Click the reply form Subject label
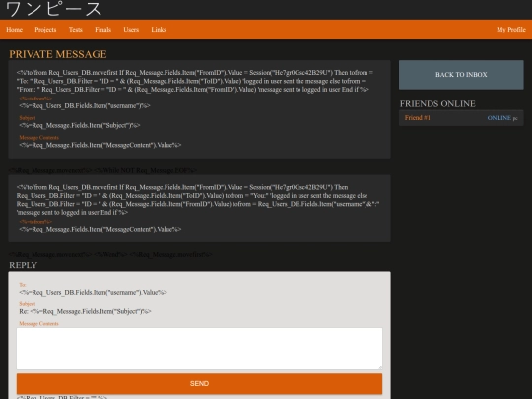The image size is (532, 399). (28, 304)
